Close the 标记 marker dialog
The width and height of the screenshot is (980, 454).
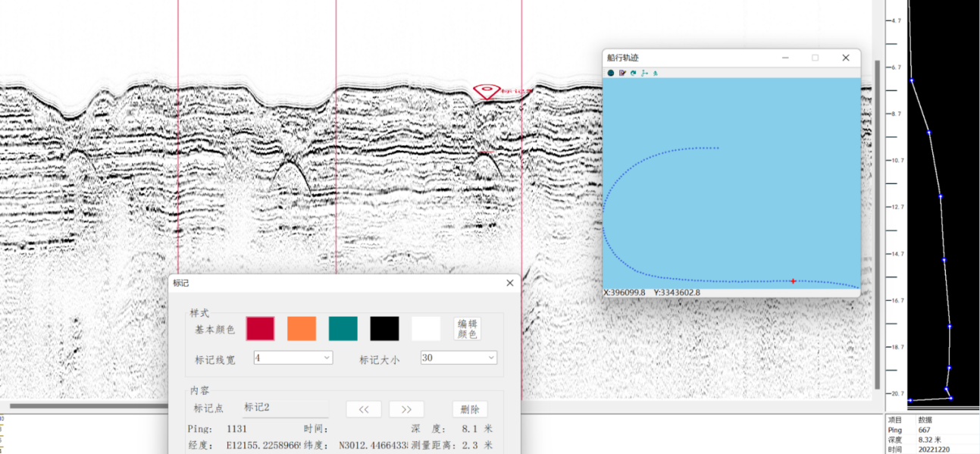(x=509, y=283)
